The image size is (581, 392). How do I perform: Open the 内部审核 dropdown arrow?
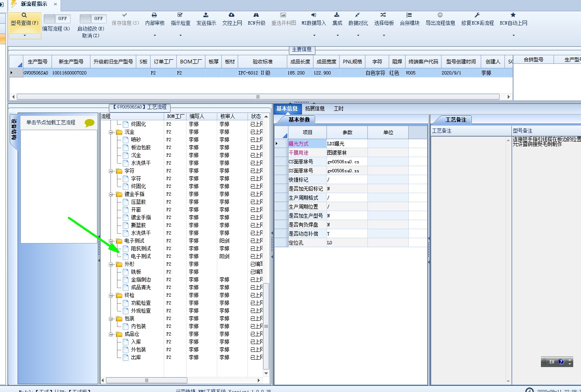[x=155, y=36]
